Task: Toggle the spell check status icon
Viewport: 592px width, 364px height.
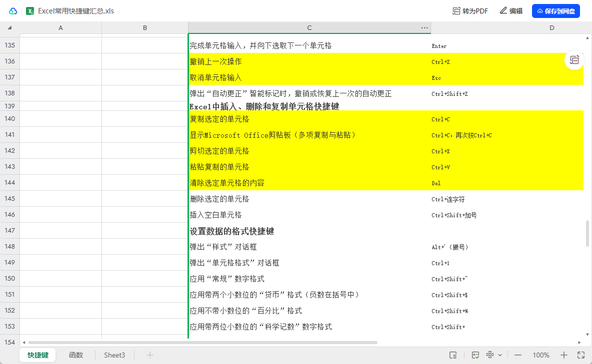Action: tap(475, 355)
